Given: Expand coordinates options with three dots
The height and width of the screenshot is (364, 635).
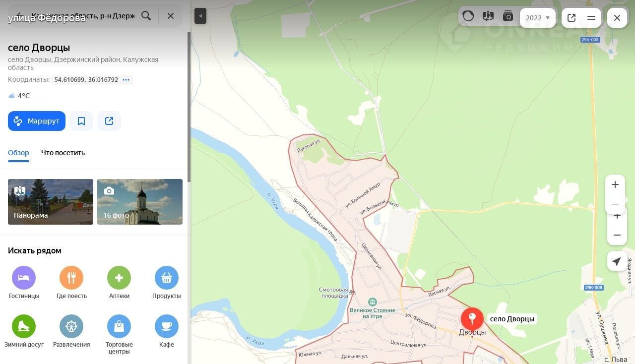Looking at the screenshot, I should point(126,80).
